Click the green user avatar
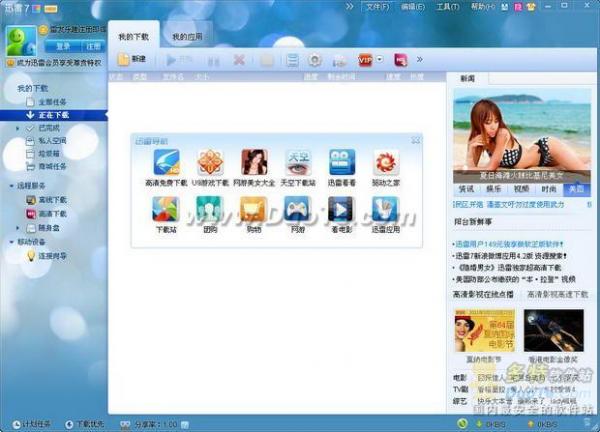The image size is (600, 432). click(x=21, y=42)
